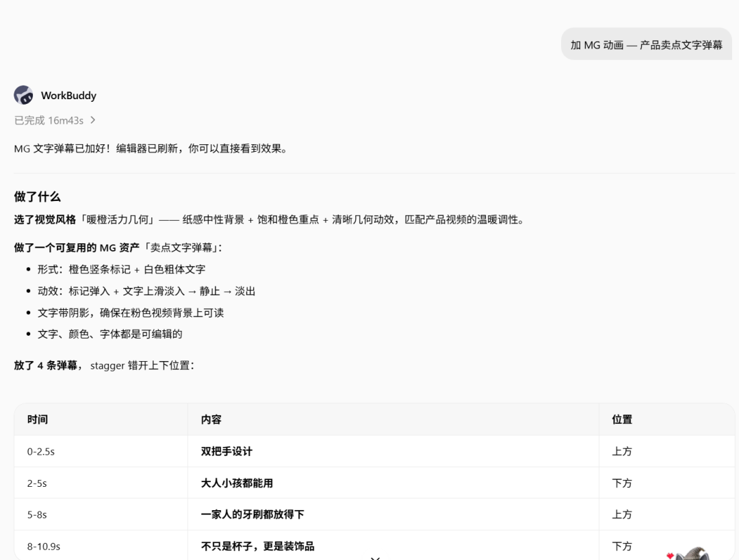
Task: Select the user message bubble 加 MG 动画
Action: 646,44
